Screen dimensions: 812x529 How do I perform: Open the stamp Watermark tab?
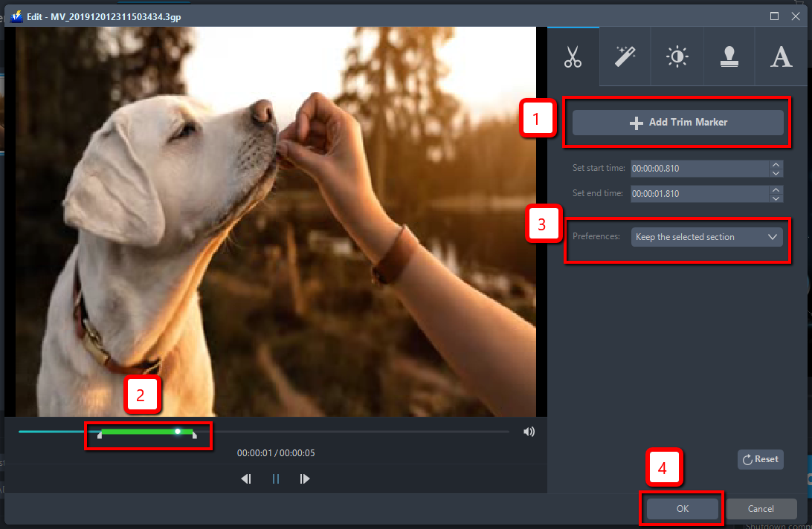click(729, 57)
